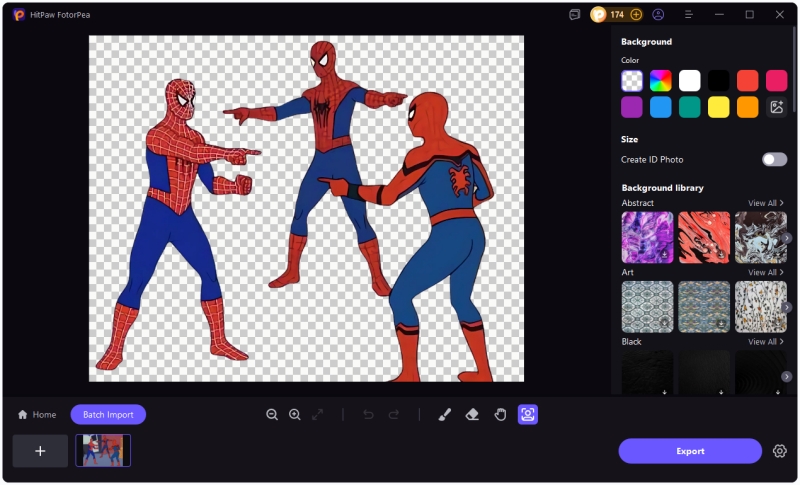The height and width of the screenshot is (485, 800).
Task: Click the fit-to-screen expand arrows icon
Action: coord(317,415)
